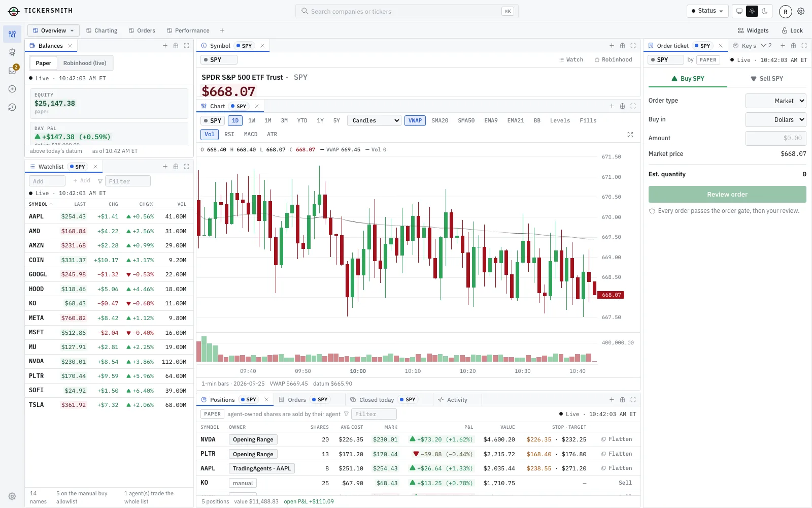
Task: Add a widget to Balances panel
Action: pos(165,46)
